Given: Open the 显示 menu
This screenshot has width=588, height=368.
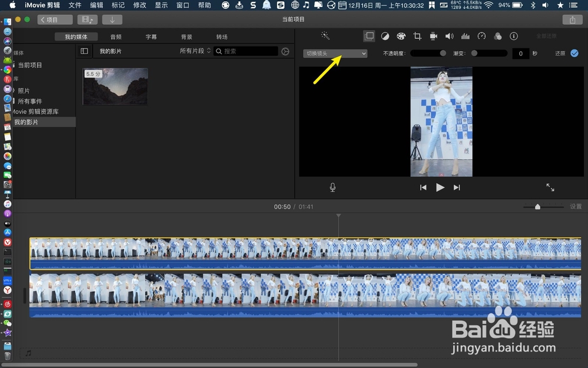Looking at the screenshot, I should point(161,5).
